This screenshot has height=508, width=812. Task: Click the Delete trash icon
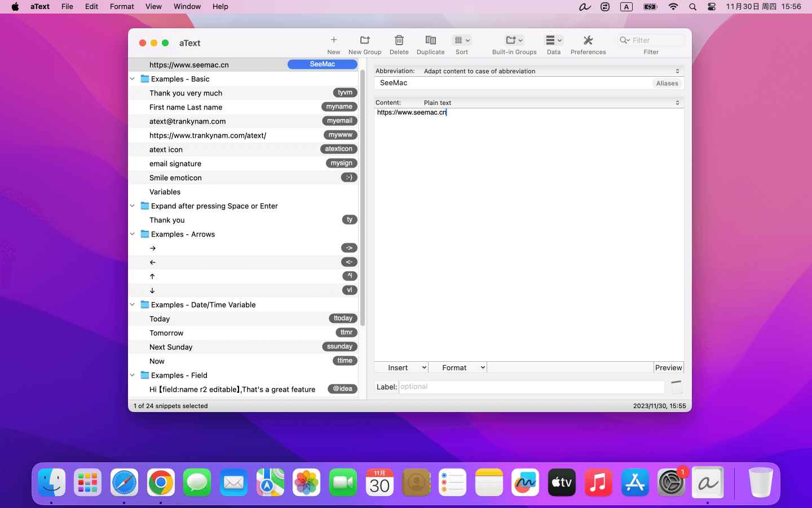pos(399,40)
